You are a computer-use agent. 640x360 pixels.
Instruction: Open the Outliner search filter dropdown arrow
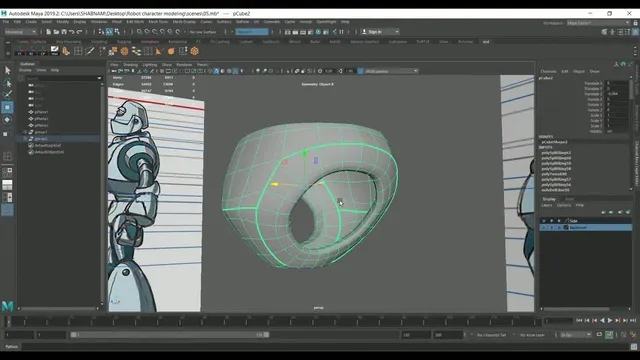pyautogui.click(x=99, y=78)
